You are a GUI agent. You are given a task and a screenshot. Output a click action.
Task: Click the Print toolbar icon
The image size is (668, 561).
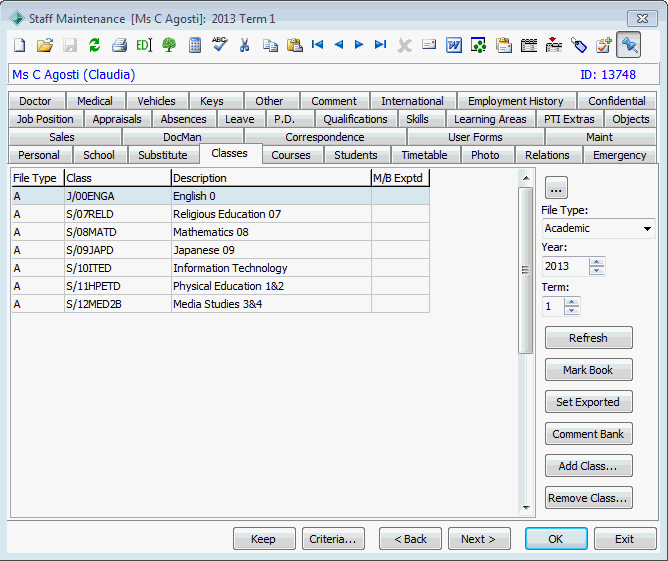[119, 45]
